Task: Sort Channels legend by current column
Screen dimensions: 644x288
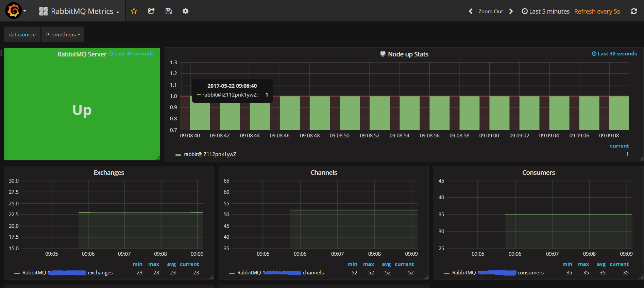Action: click(x=404, y=264)
